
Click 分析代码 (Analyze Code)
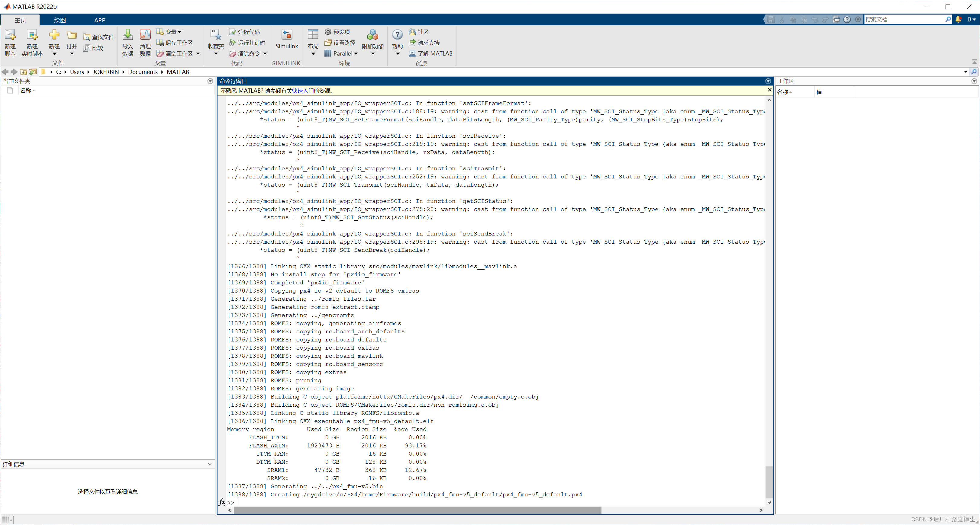coord(245,32)
